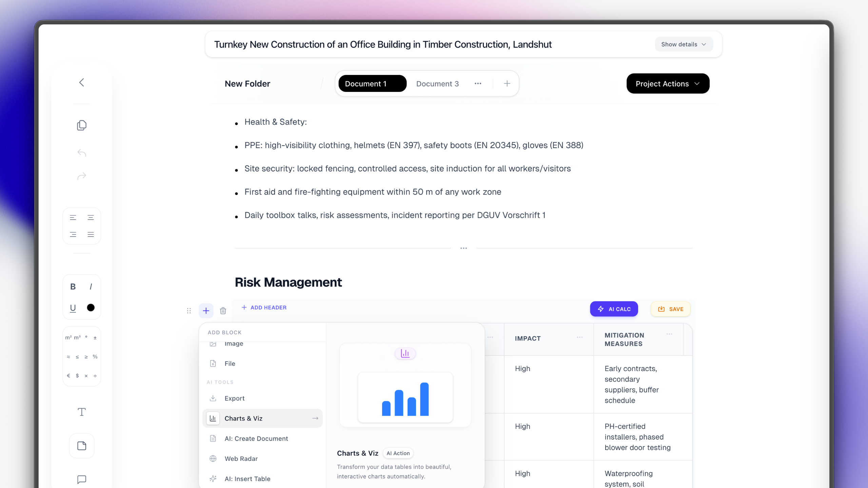
Task: Open Impact column options menu
Action: 579,338
